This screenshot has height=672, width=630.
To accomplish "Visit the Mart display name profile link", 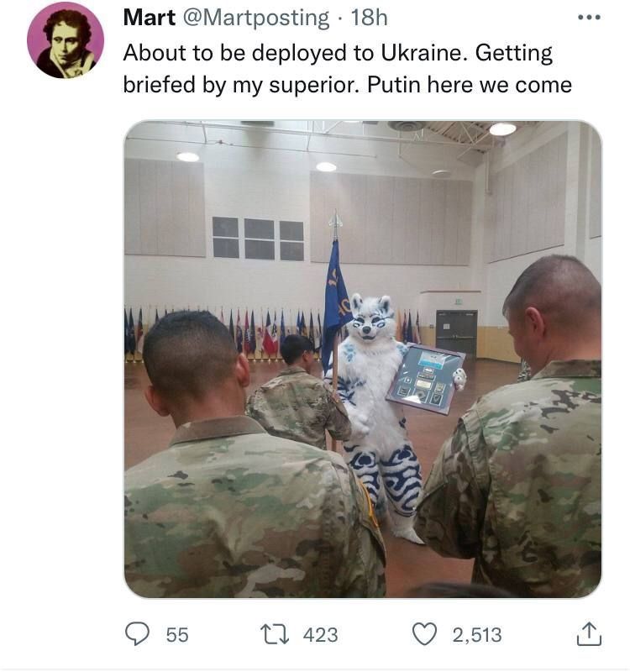I will tap(150, 18).
